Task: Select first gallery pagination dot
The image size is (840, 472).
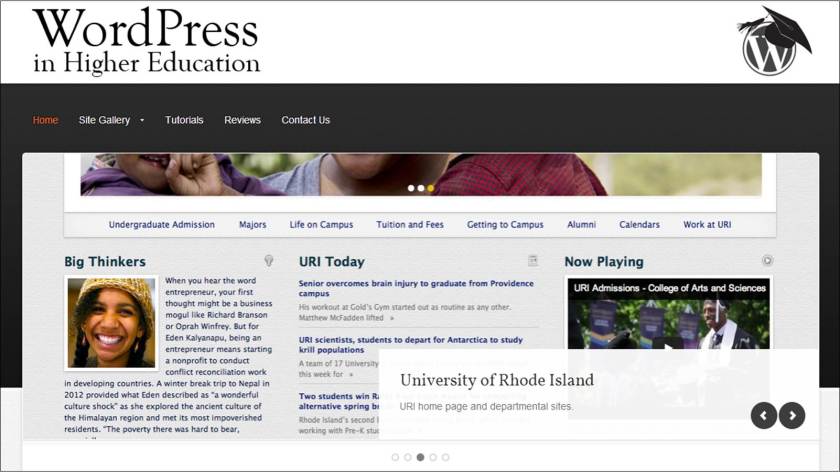Action: pyautogui.click(x=395, y=457)
